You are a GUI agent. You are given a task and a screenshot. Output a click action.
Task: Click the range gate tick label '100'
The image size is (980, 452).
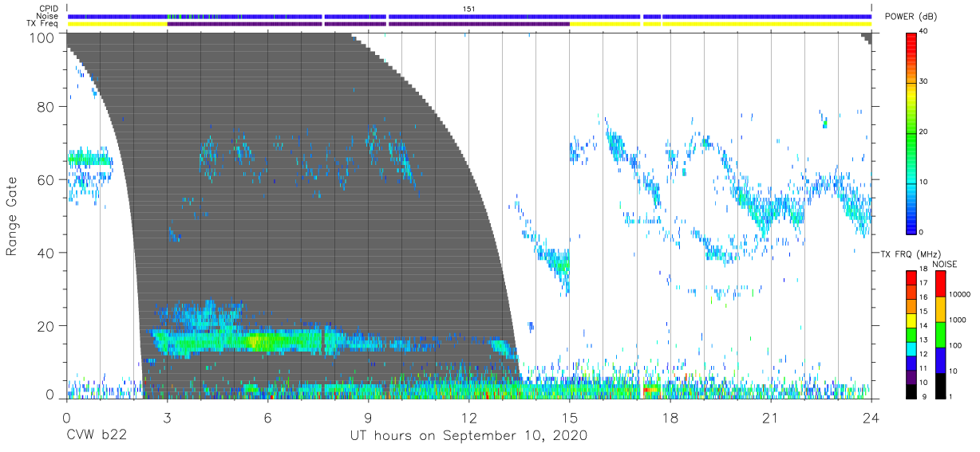(x=41, y=37)
